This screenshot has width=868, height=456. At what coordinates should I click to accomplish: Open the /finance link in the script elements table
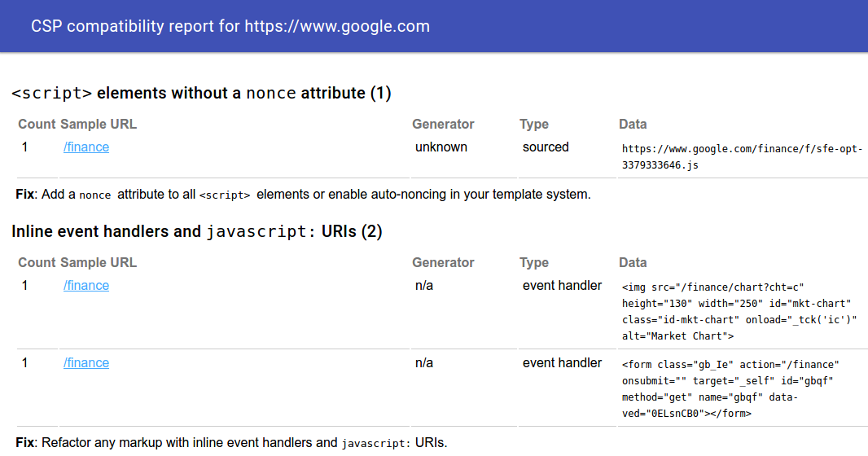(x=85, y=147)
